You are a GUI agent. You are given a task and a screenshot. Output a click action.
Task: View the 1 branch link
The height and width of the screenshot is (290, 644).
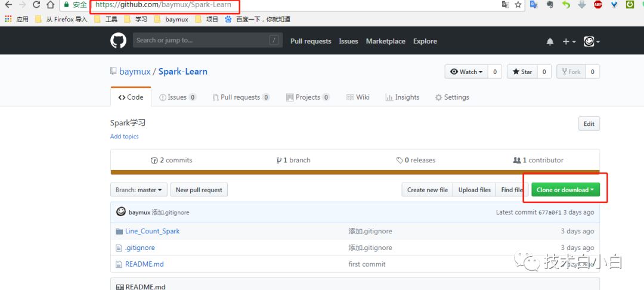pyautogui.click(x=293, y=160)
